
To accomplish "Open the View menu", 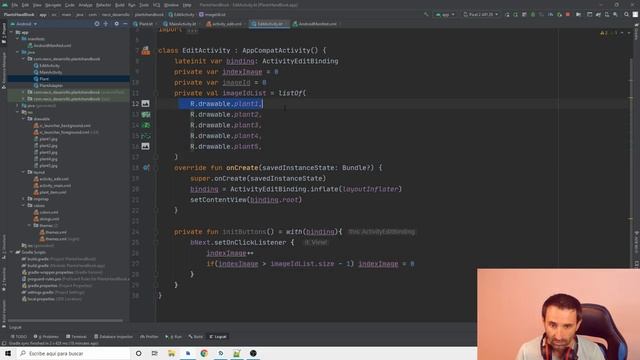I will pyautogui.click(x=37, y=5).
